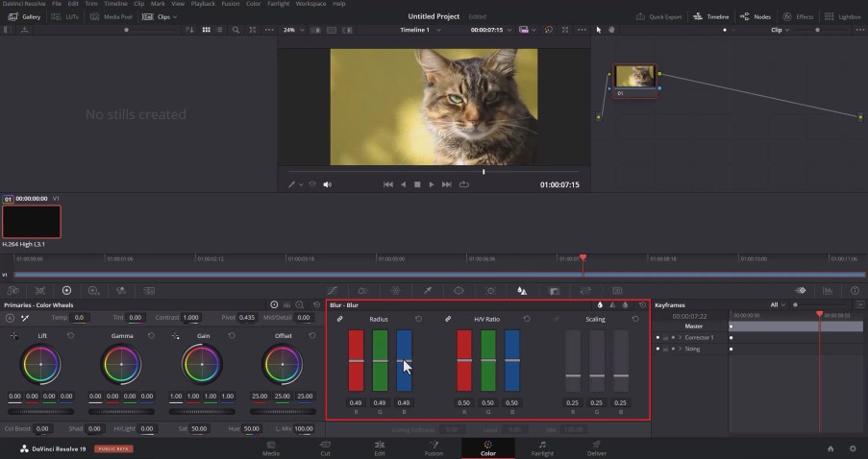The height and width of the screenshot is (459, 868).
Task: Toggle loop playback in viewer
Action: (464, 184)
